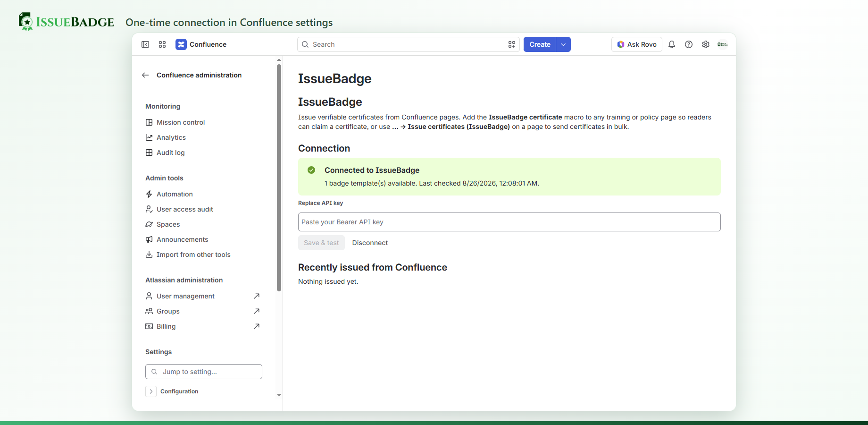Click the Import from other tools icon

click(x=149, y=255)
